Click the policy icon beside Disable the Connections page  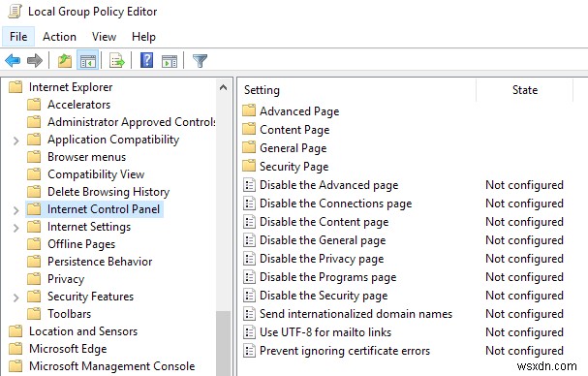(249, 204)
